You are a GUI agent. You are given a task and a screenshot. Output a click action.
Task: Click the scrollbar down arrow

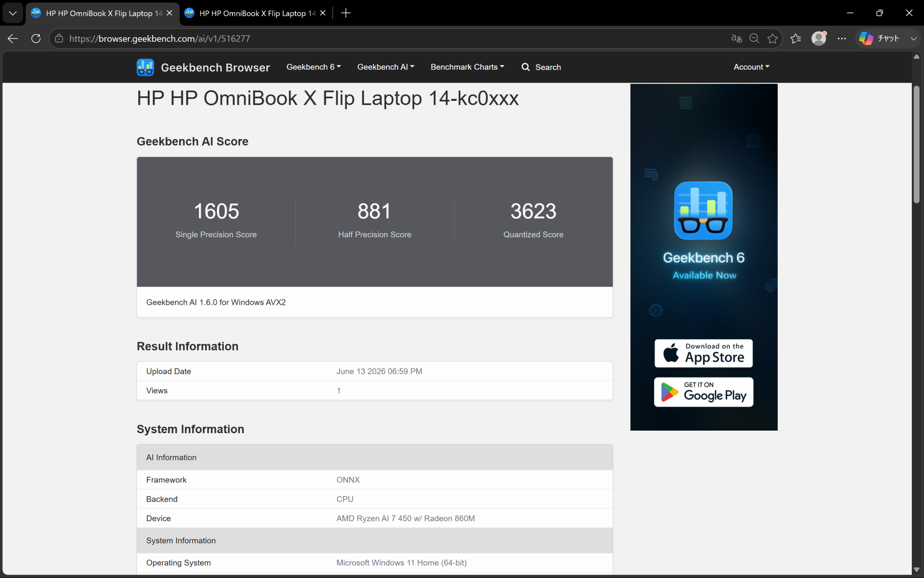(916, 570)
